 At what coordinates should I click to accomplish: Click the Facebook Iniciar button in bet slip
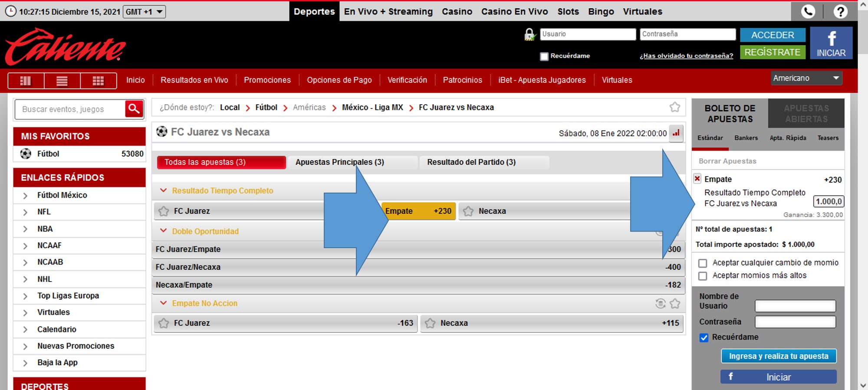(x=779, y=377)
